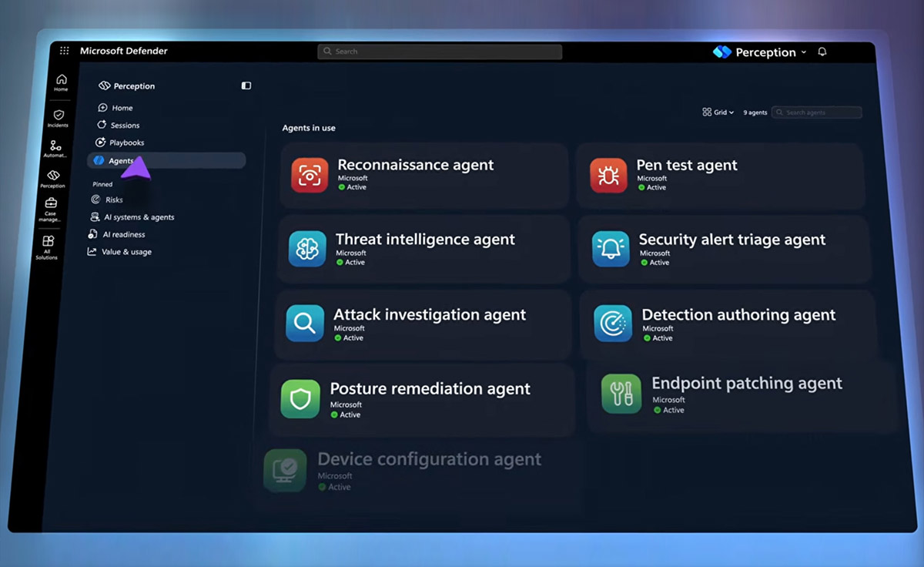Open the Posture remediation agent title

[430, 389]
